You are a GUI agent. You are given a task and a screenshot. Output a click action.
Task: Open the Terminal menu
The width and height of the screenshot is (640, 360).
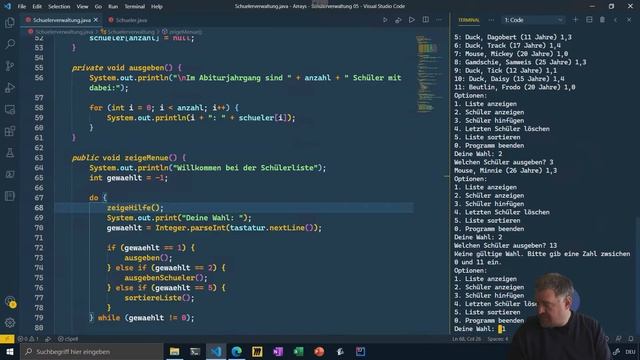135,7
